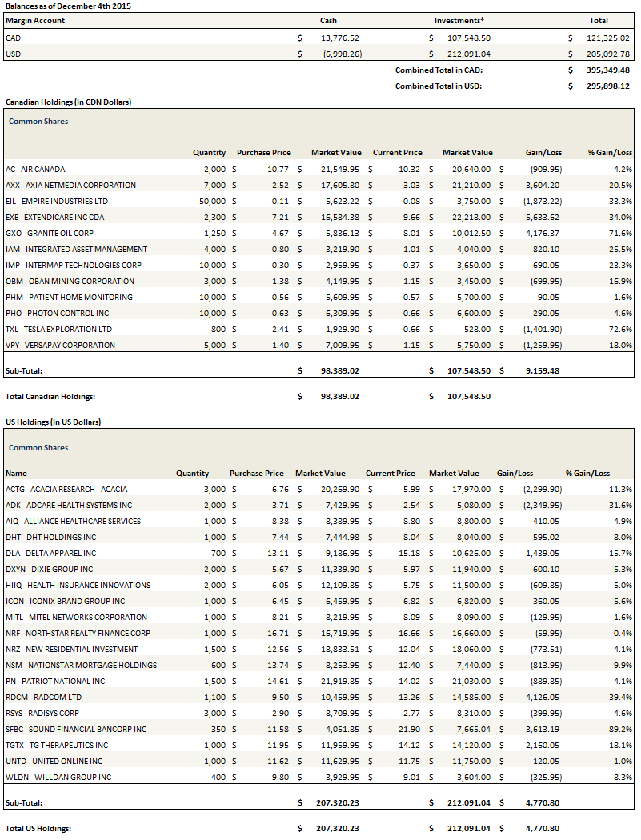Click the Margin Account header cell

[35, 20]
